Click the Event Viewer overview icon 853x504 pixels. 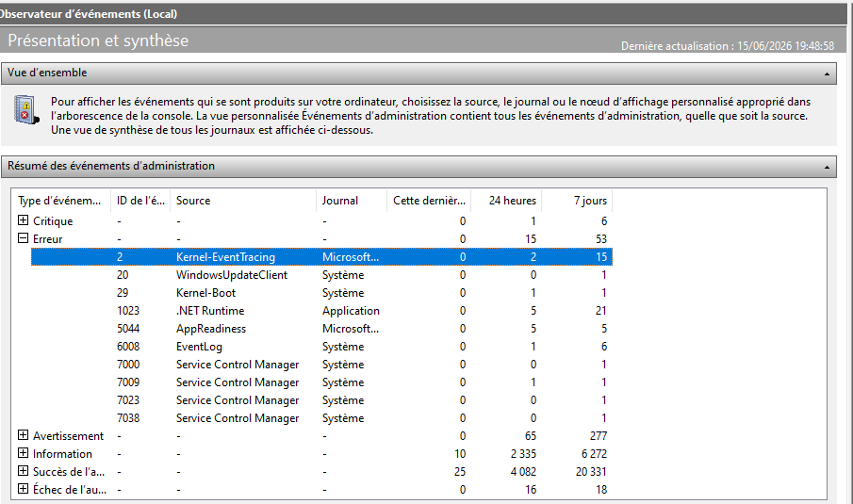[26, 109]
